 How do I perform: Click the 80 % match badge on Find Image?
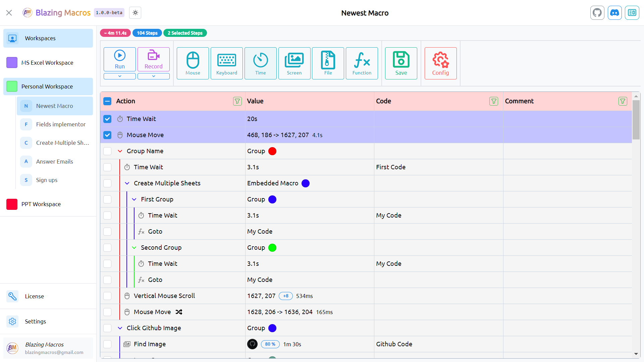pos(270,344)
